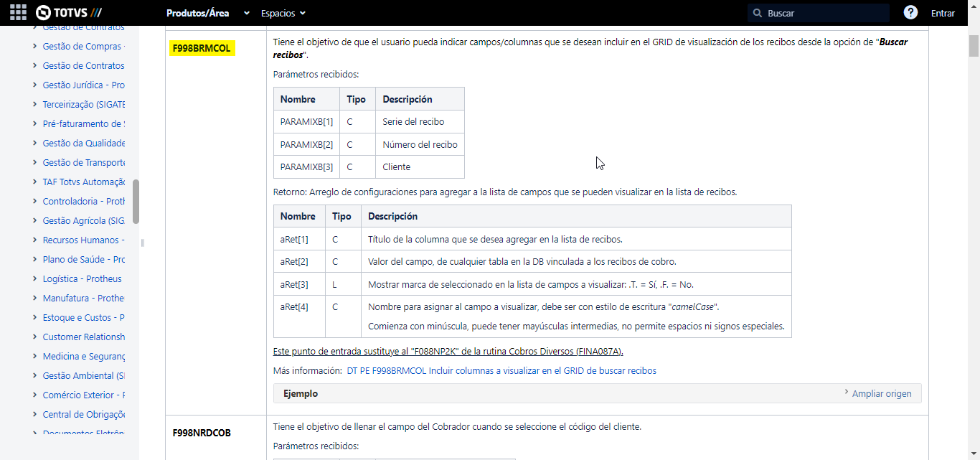Open Logística - Protheus sidebar link
This screenshot has height=460, width=980.
click(83, 279)
